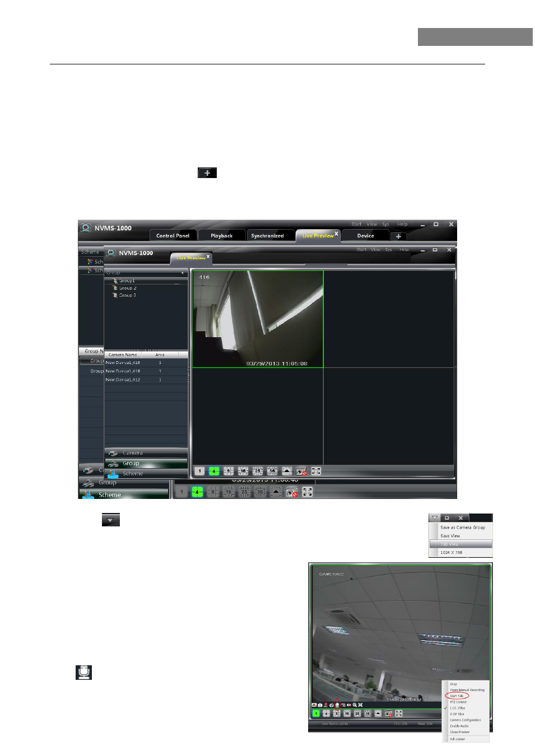Select 2 CIF 6fps stream option

466,714
